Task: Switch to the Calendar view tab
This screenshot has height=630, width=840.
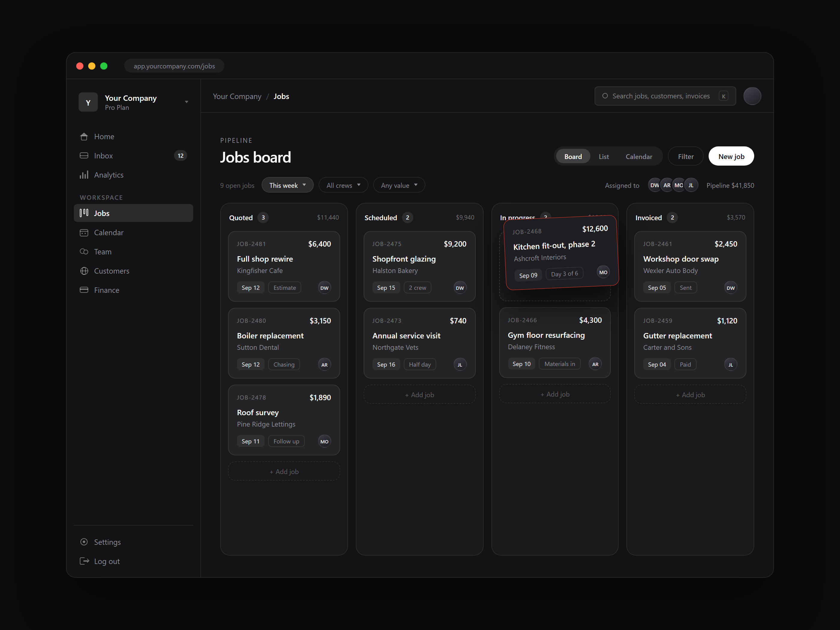Action: click(x=639, y=157)
